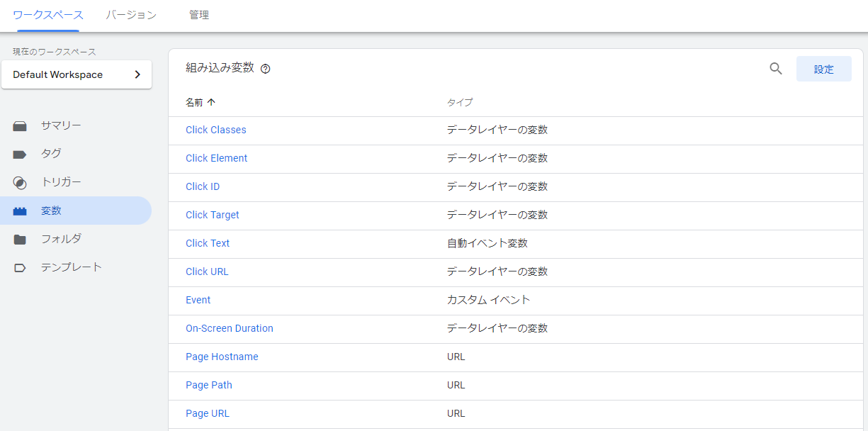The height and width of the screenshot is (431, 868).
Task: Switch to the バージョン tab
Action: [x=131, y=15]
